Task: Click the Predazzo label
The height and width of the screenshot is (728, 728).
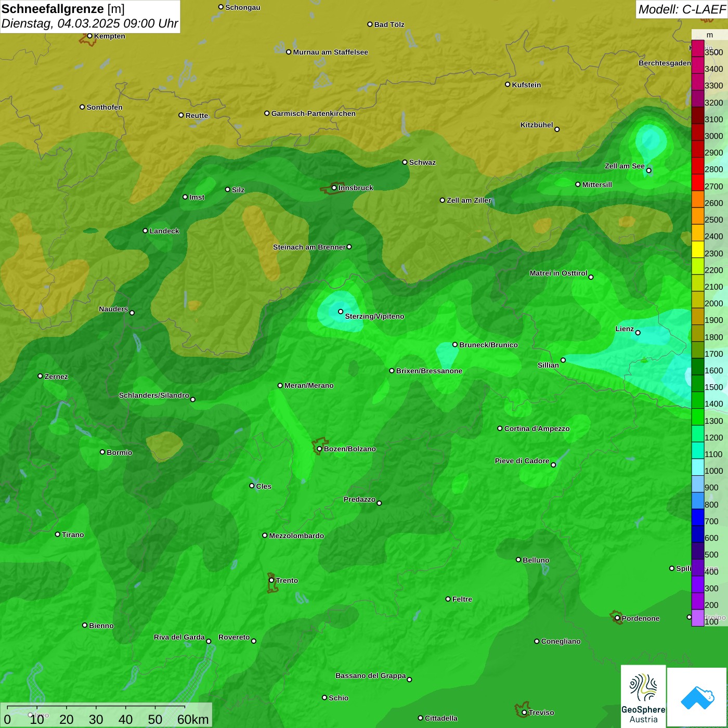Action: tap(359, 499)
